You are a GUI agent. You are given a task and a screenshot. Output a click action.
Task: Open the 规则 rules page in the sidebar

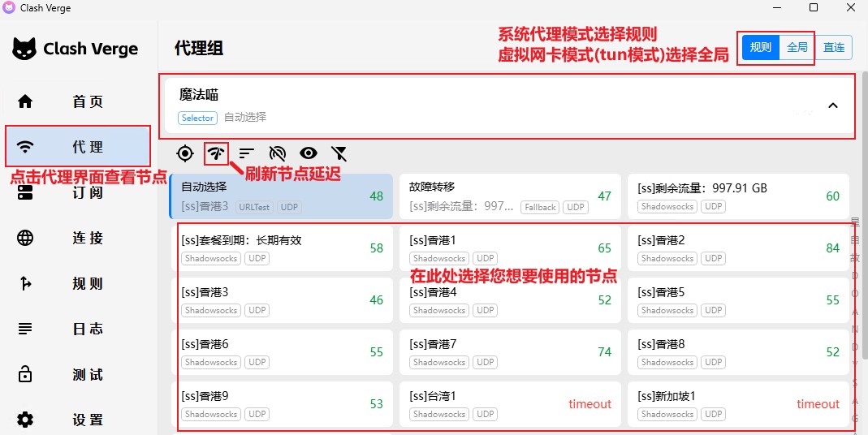click(77, 284)
